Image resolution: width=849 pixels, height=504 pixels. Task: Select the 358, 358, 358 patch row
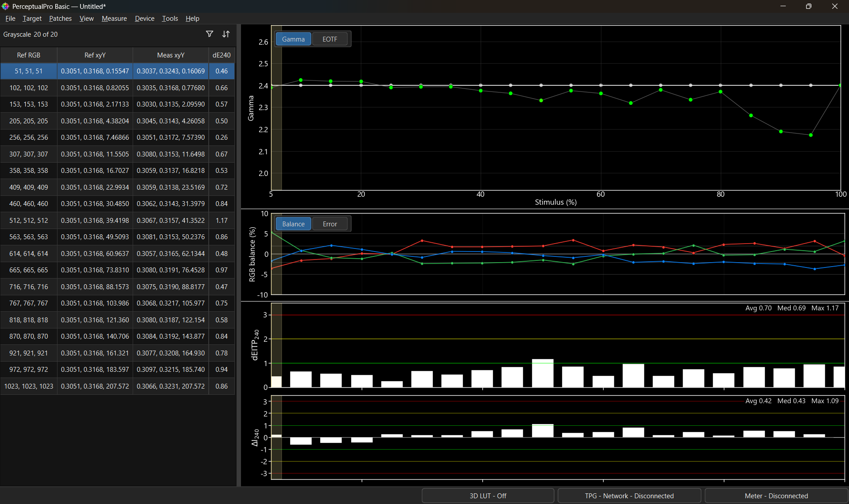click(x=118, y=171)
